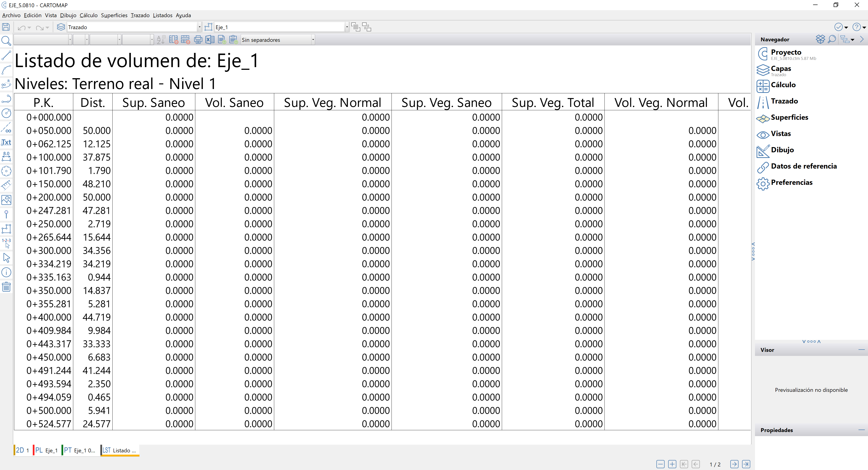Screen dimensions: 868x470
Task: Open the help dropdown arrow
Action: click(864, 28)
